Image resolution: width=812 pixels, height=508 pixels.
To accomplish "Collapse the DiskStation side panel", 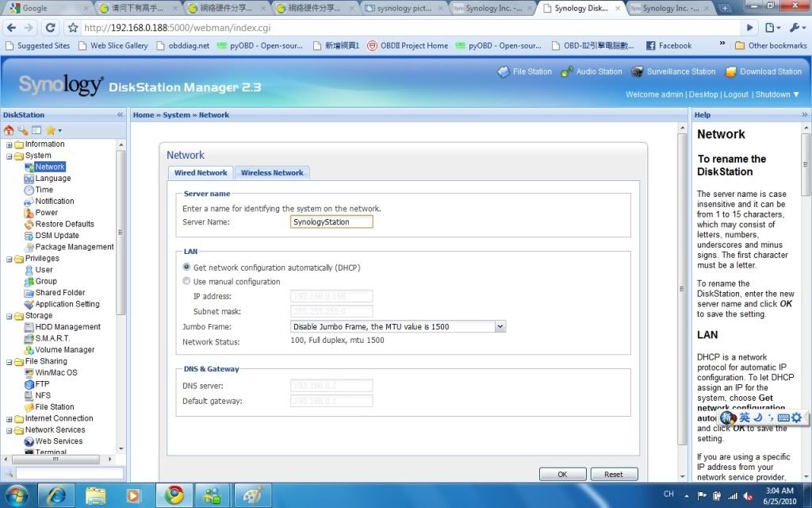I will 121,115.
